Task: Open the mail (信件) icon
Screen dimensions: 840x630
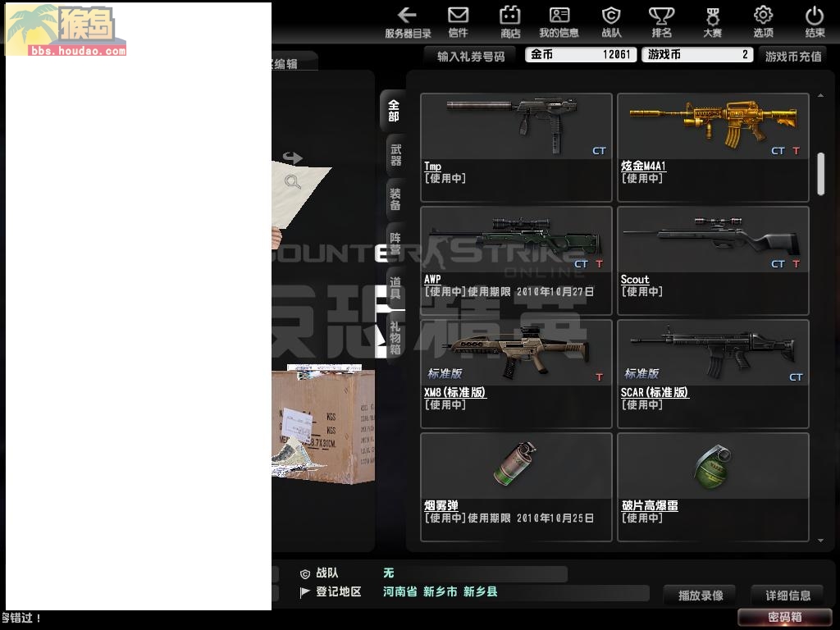Action: [x=458, y=21]
